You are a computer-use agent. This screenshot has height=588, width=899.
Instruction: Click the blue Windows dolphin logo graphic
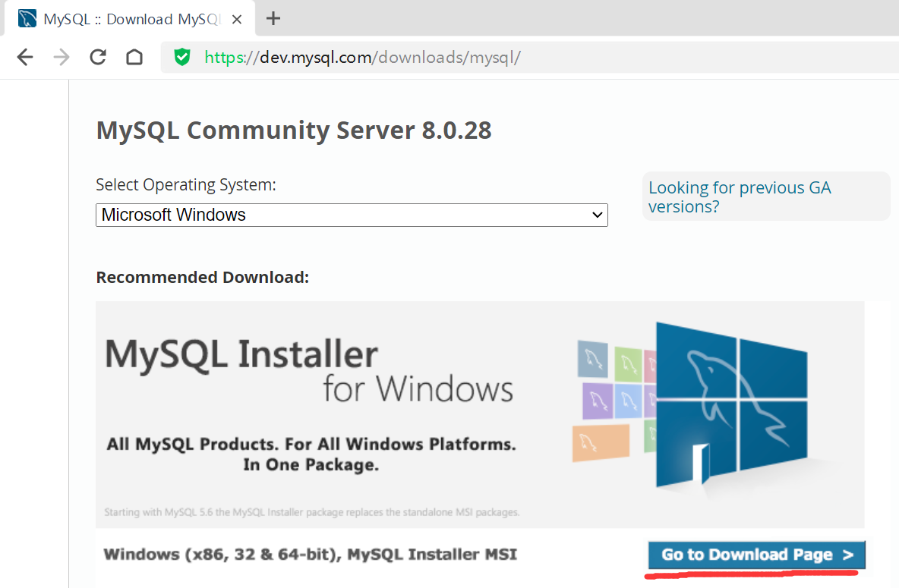point(731,404)
